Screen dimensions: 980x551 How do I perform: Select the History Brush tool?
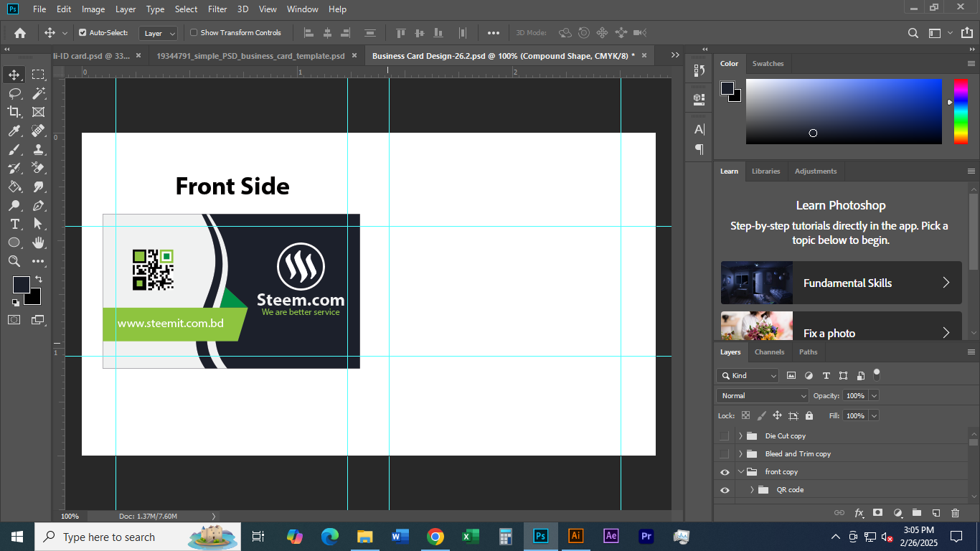tap(14, 168)
